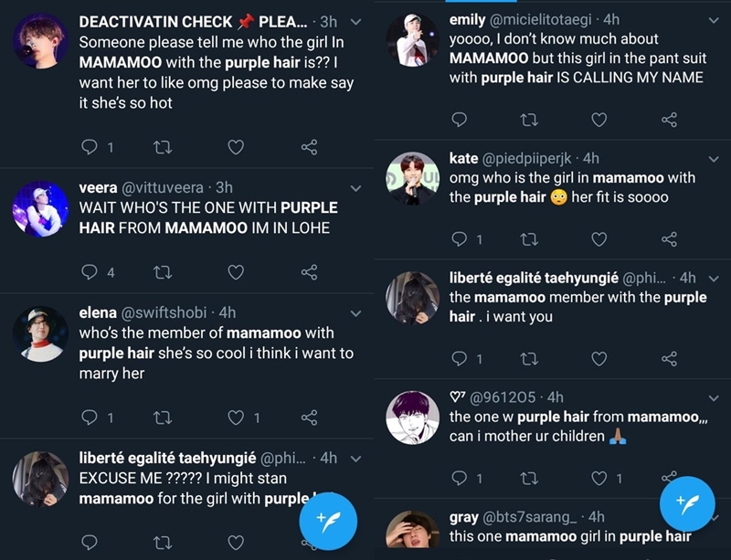Tap elena's profile avatar
The height and width of the screenshot is (560, 731).
(x=40, y=335)
